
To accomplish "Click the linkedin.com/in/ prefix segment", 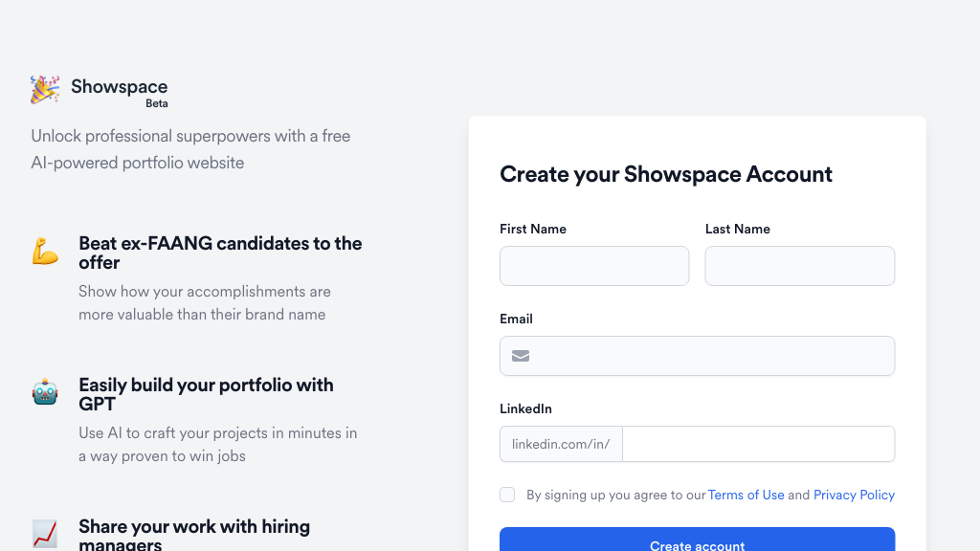I will (561, 444).
